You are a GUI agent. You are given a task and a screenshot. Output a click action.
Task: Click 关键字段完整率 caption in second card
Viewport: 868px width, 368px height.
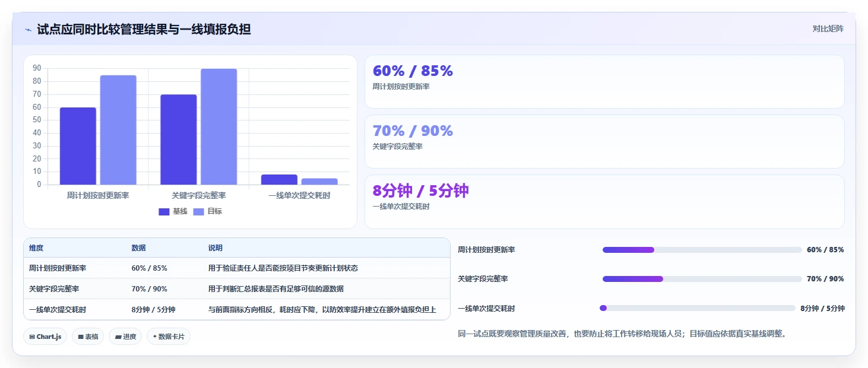397,147
